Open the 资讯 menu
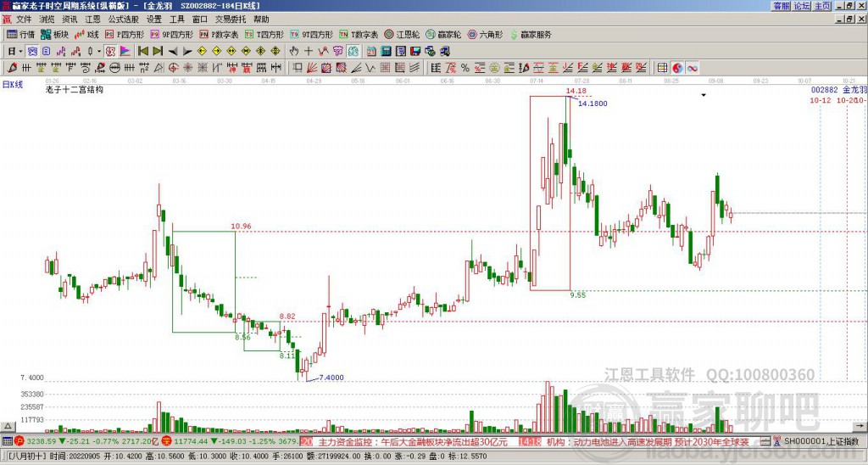 (x=70, y=20)
